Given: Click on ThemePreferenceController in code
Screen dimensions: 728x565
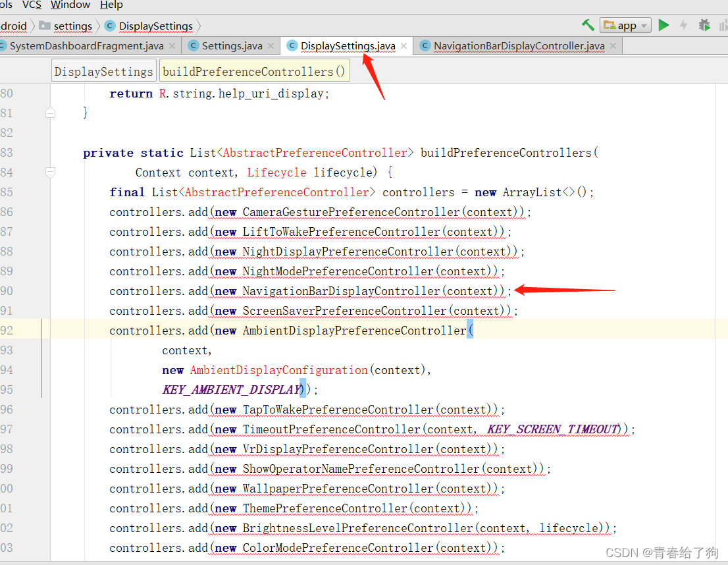Looking at the screenshot, I should (x=325, y=508).
